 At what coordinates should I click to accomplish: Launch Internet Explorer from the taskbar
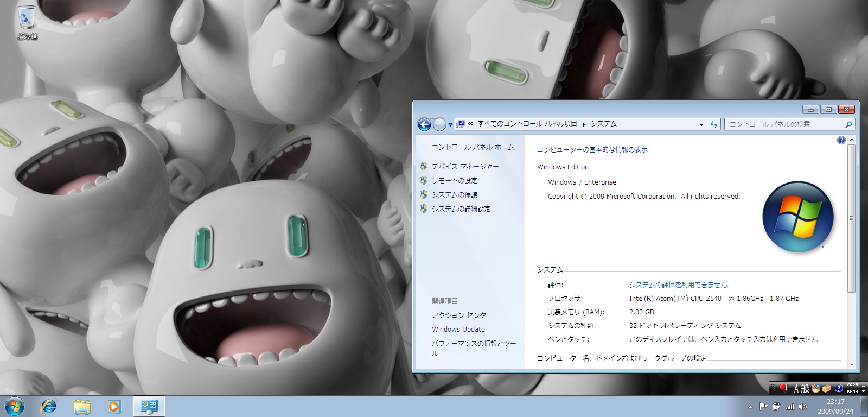tap(49, 406)
